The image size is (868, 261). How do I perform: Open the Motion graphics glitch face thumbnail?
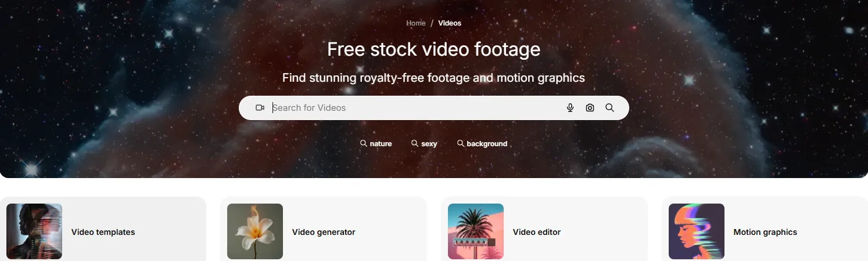point(697,231)
